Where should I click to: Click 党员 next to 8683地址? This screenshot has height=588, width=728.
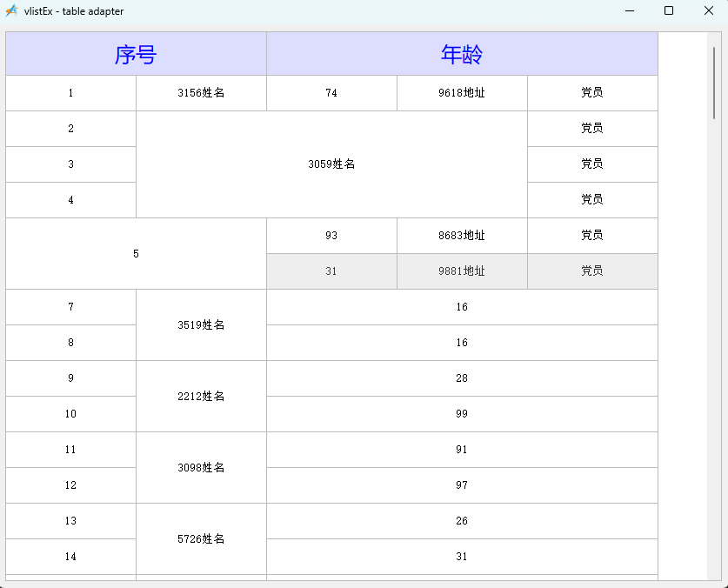[592, 236]
